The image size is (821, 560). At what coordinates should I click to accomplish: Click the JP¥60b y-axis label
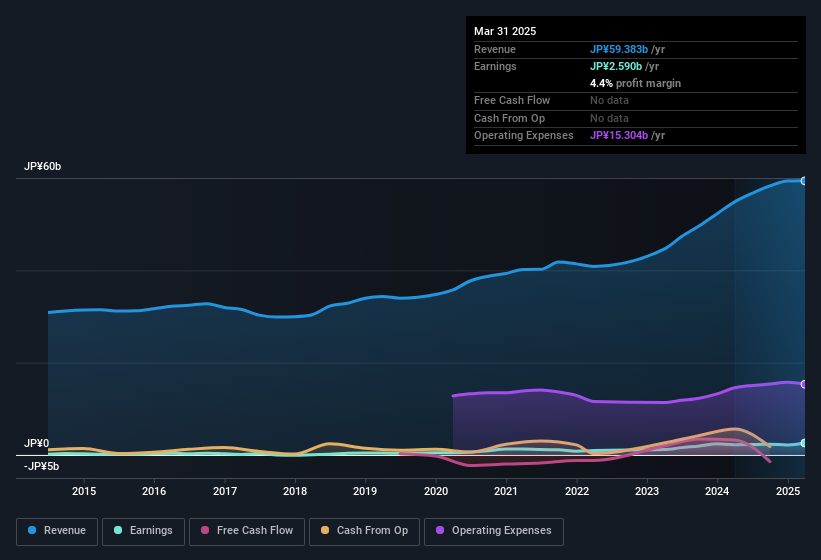(42, 166)
